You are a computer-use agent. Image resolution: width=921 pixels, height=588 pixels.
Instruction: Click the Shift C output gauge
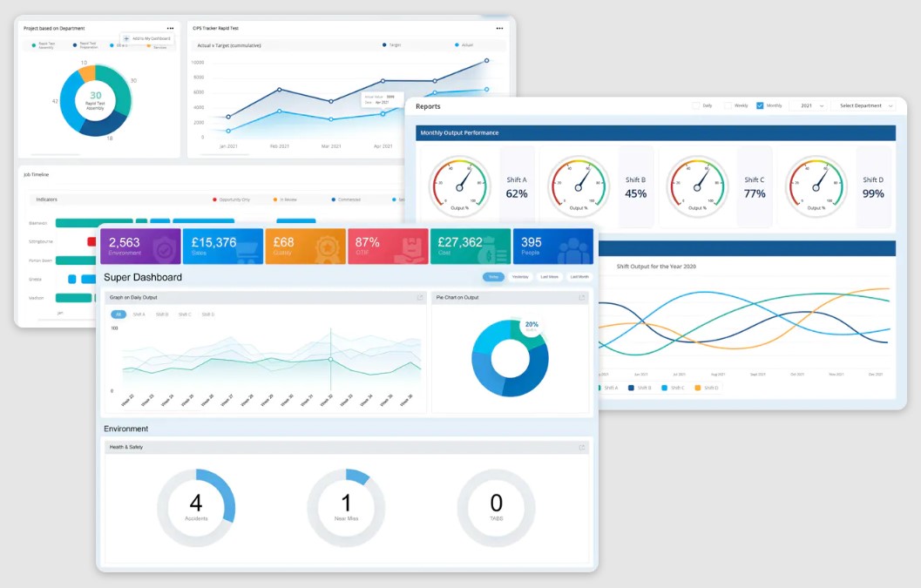click(x=697, y=186)
